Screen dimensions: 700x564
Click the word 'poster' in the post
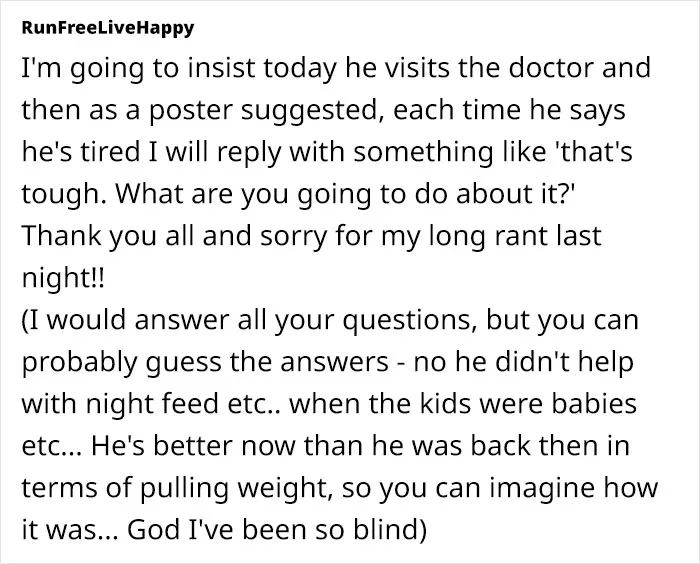[x=191, y=110]
